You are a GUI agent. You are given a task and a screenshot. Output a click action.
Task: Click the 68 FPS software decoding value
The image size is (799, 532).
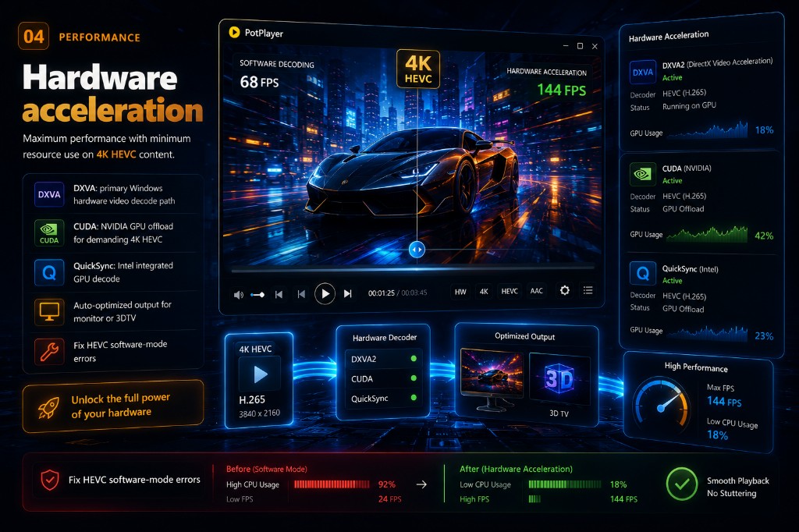(x=259, y=82)
